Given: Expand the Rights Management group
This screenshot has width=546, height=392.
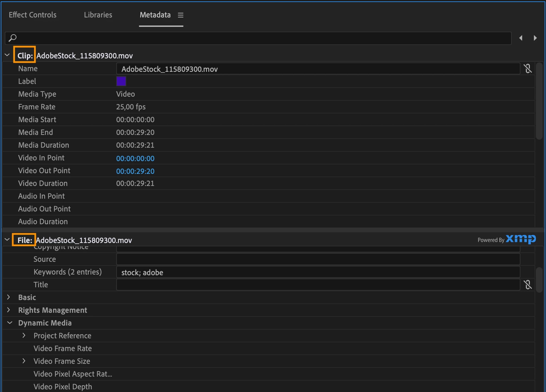Looking at the screenshot, I should coord(9,310).
